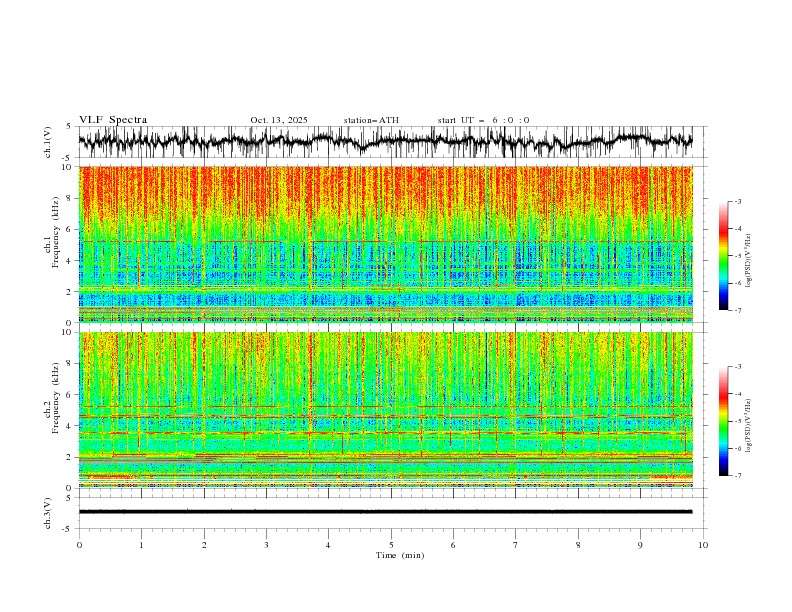Click the ch.2 Frequency (kHz) axis label
This screenshot has width=792, height=612.
(x=52, y=397)
